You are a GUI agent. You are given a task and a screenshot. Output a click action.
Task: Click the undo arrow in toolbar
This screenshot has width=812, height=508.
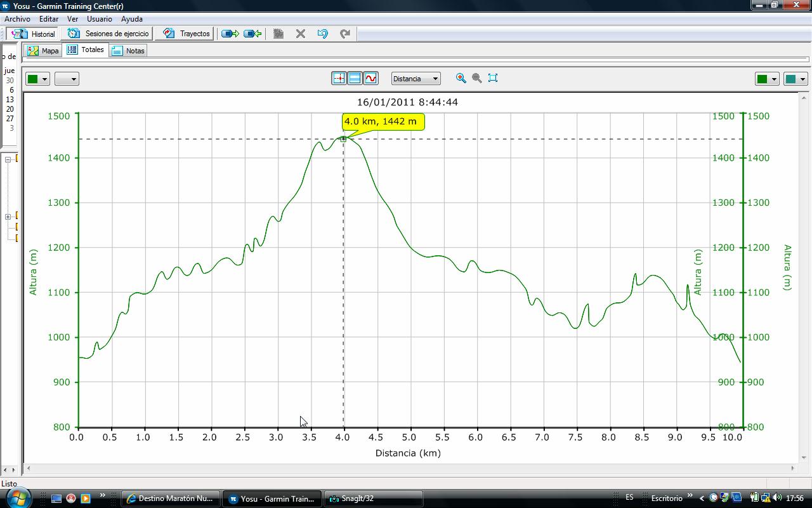point(323,34)
